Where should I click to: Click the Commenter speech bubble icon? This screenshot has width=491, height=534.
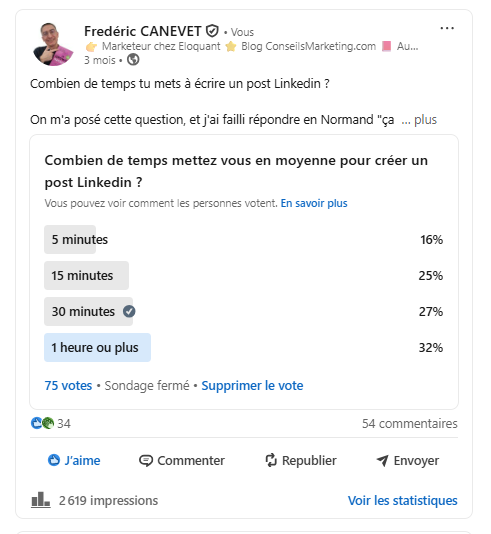(146, 461)
